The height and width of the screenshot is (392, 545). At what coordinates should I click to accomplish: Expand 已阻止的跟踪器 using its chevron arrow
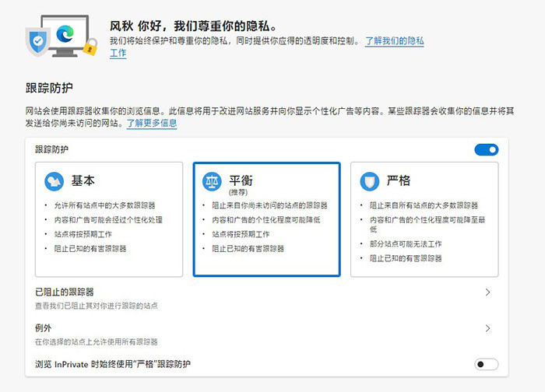coord(487,292)
